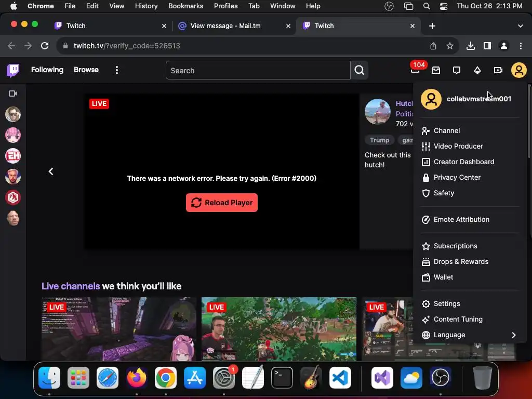Screen dimensions: 532x399
Task: Open the Minecraft live stream thumbnail
Action: [x=119, y=329]
